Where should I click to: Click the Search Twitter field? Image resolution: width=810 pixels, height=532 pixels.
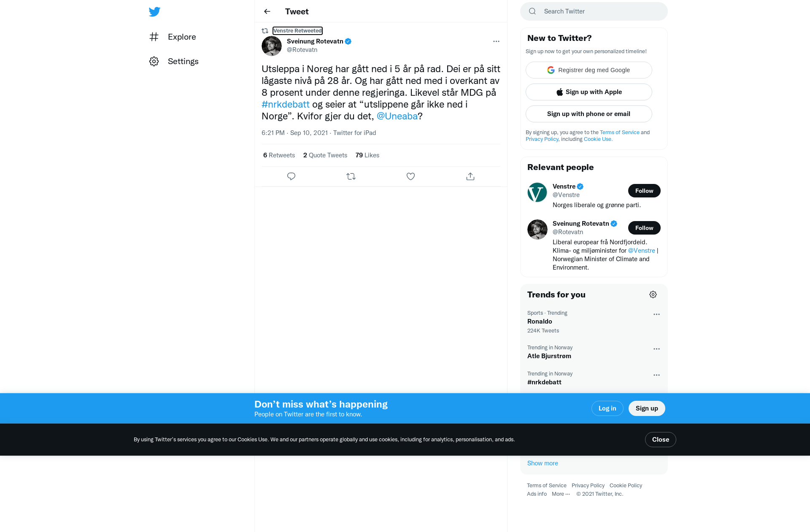(x=599, y=11)
